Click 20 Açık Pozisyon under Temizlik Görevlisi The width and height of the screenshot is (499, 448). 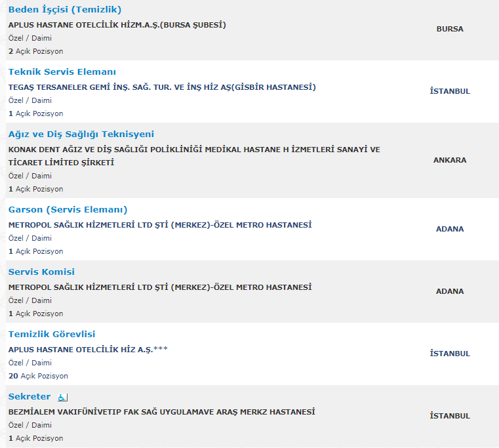[38, 376]
